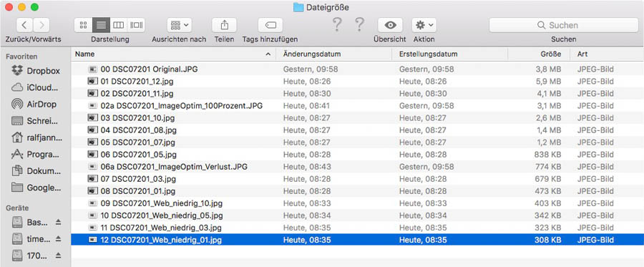The image size is (644, 267).
Task: Select the Bas... drive in Geräte
Action: (29, 222)
